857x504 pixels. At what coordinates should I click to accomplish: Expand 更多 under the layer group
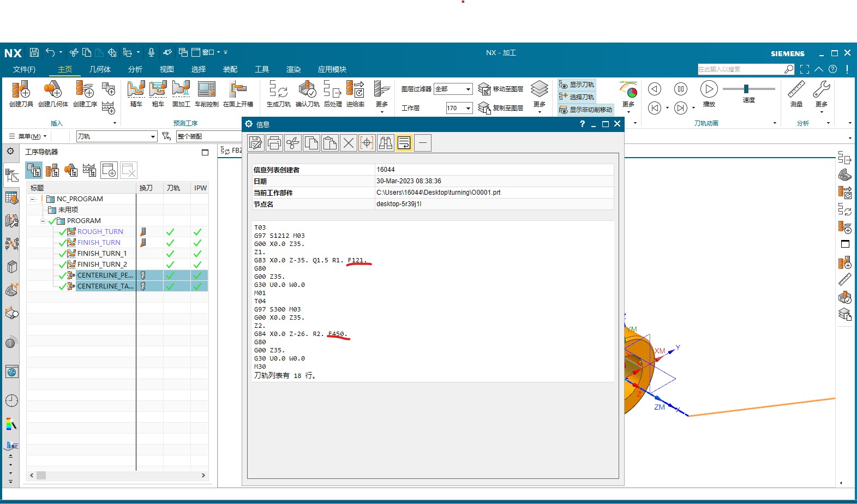540,96
